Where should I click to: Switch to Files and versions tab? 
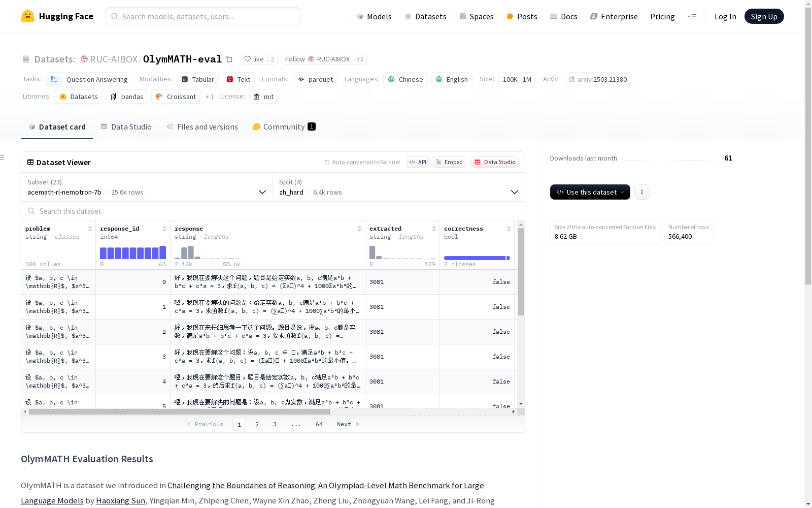pos(202,127)
